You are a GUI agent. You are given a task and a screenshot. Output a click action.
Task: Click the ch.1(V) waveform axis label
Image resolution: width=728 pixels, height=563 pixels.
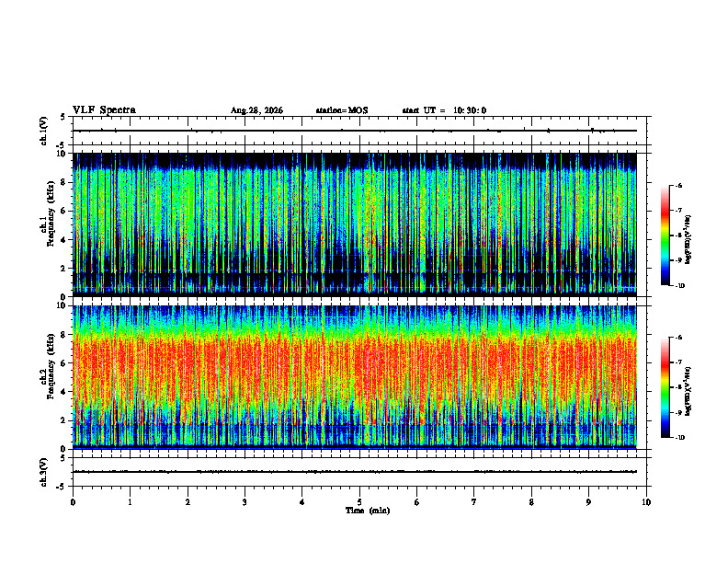44,131
